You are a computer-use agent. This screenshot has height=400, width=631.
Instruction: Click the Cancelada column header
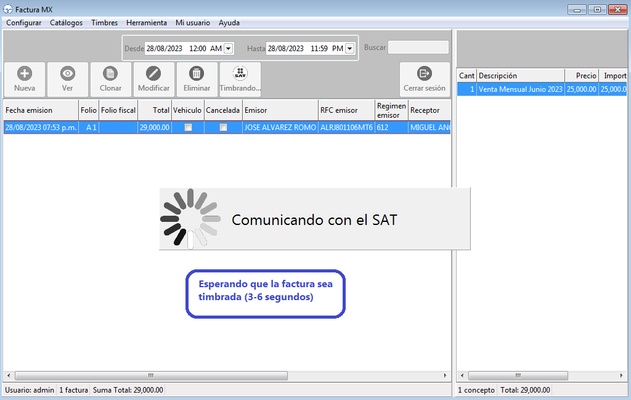click(x=223, y=110)
